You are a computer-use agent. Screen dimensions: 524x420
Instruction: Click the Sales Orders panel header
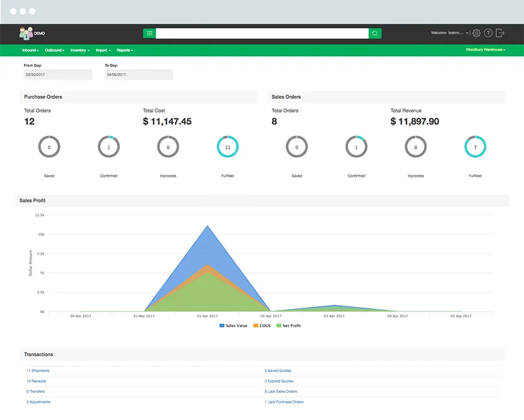coord(386,97)
